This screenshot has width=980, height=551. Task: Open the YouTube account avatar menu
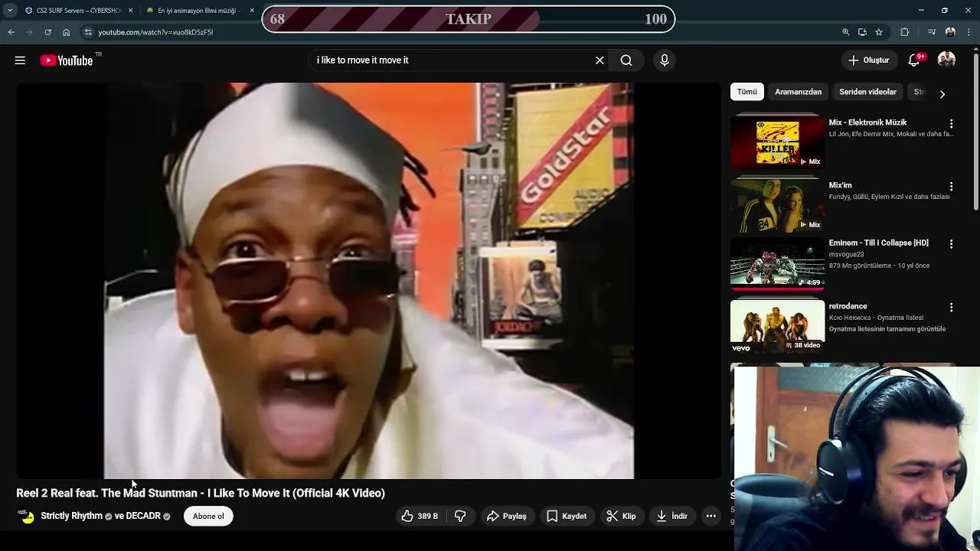[946, 60]
